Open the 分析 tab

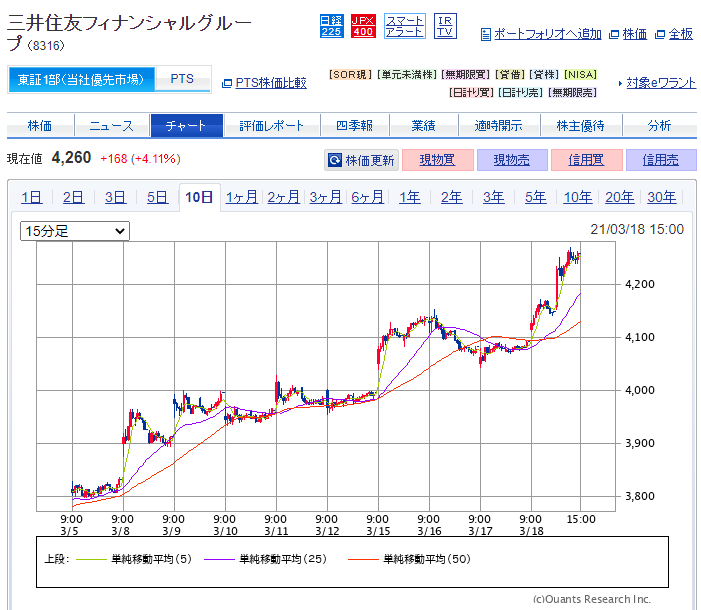click(659, 126)
